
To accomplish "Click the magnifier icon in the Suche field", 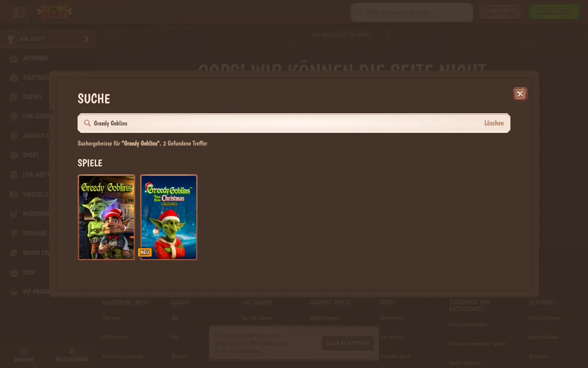I will coord(87,123).
